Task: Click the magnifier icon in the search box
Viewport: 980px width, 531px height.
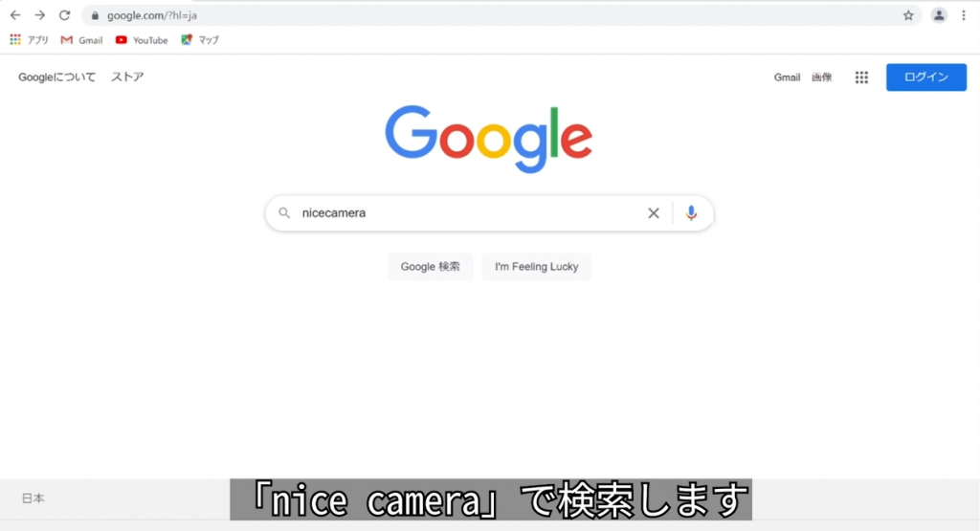Action: click(284, 213)
